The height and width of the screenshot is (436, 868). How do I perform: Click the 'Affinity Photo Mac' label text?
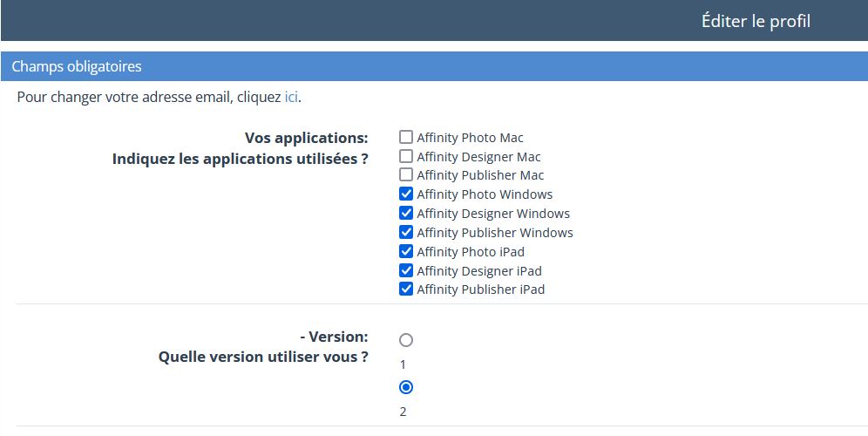point(470,138)
